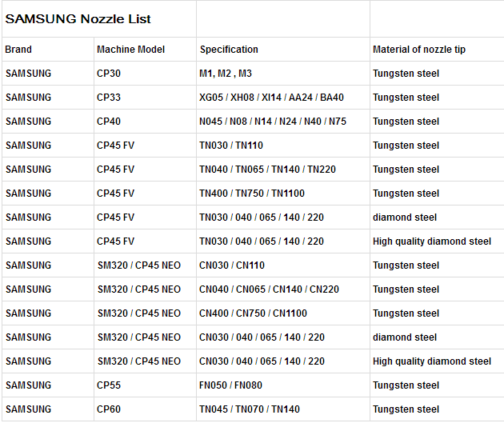Select the TN045 / TN070 / TN140 cell

tap(250, 409)
